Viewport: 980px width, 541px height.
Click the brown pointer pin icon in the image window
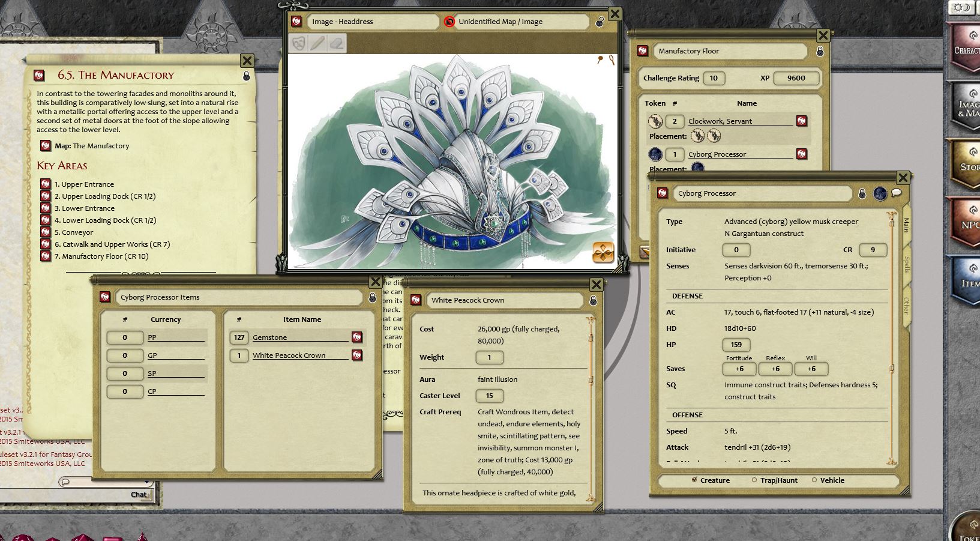600,60
